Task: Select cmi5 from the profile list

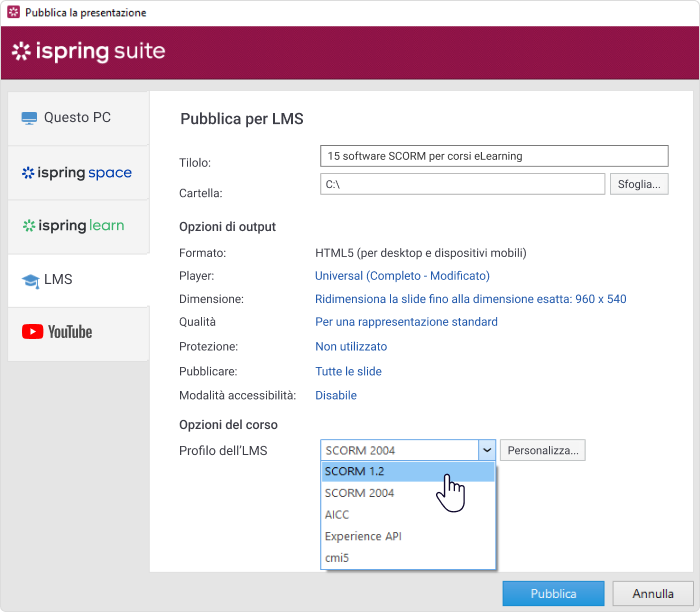Action: coord(408,558)
